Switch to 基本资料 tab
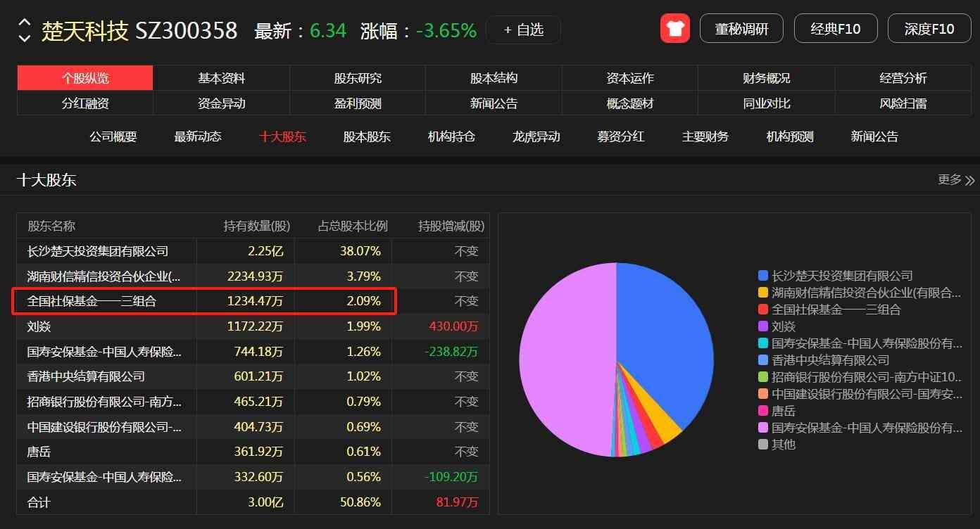Viewport: 980px width, 529px height. click(x=221, y=78)
